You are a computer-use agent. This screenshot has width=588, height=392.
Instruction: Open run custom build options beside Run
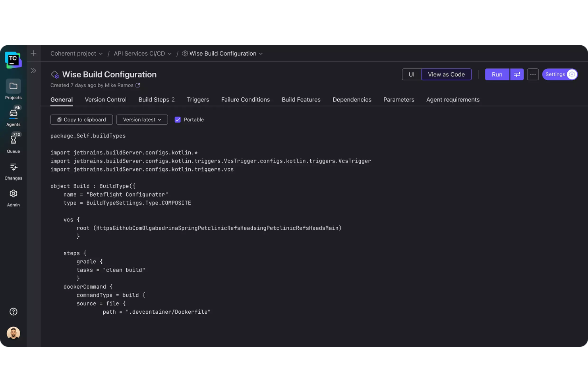(x=516, y=74)
